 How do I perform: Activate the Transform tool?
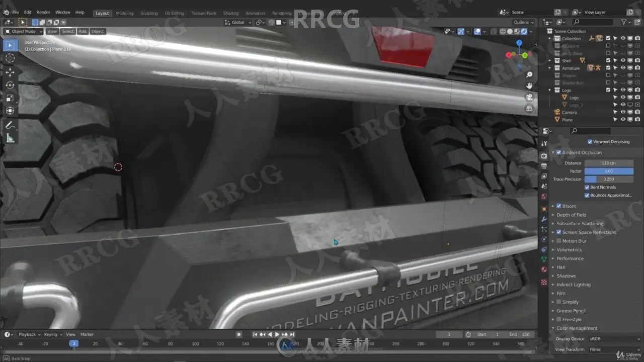point(10,111)
